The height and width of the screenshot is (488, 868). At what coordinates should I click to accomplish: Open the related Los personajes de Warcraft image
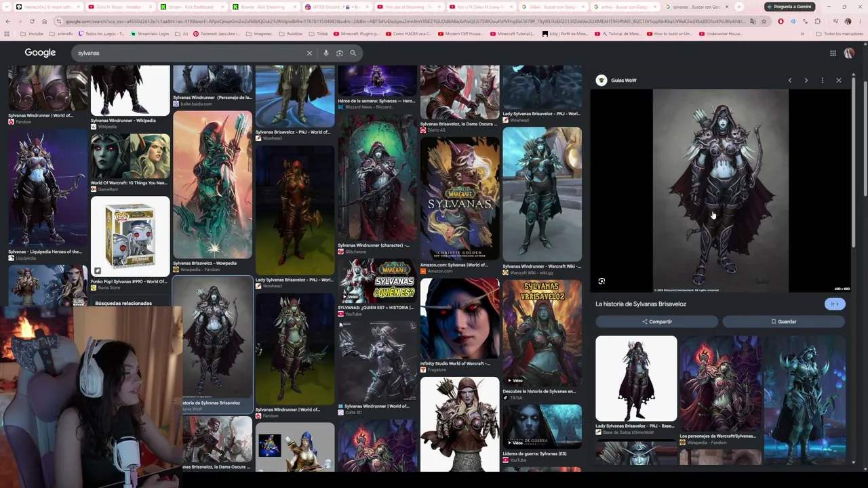coord(720,384)
